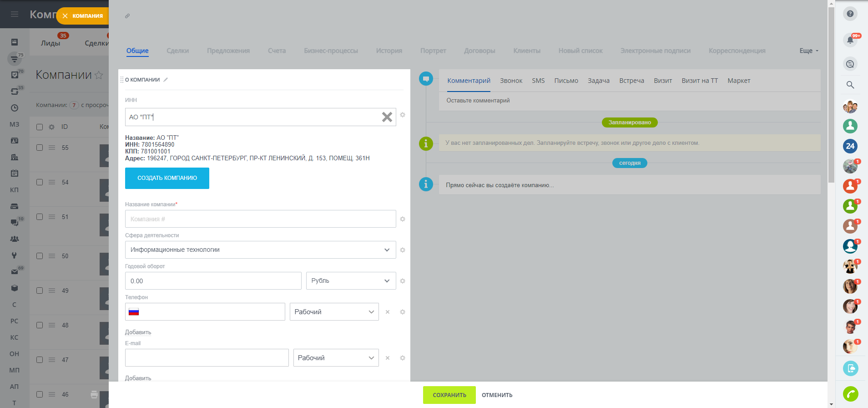Image resolution: width=868 pixels, height=408 pixels.
Task: Select the Визит на ТТ timeline tab
Action: 700,81
